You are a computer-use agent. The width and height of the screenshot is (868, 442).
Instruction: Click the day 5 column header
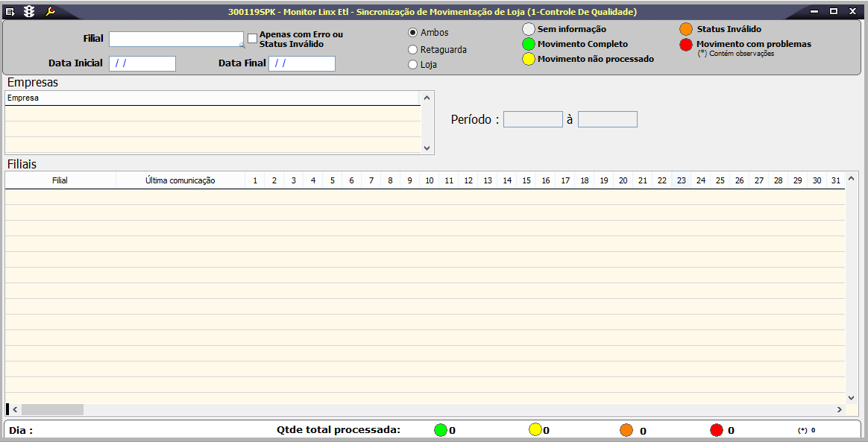(332, 180)
